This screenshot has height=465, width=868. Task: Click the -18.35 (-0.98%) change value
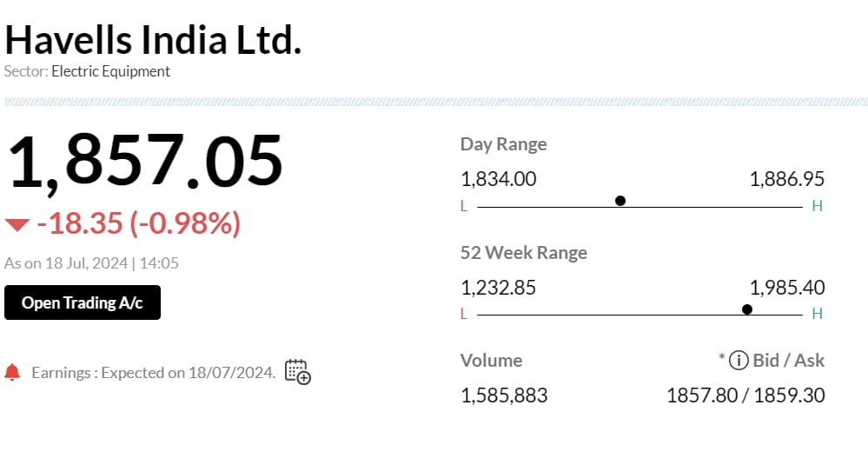pyautogui.click(x=138, y=224)
